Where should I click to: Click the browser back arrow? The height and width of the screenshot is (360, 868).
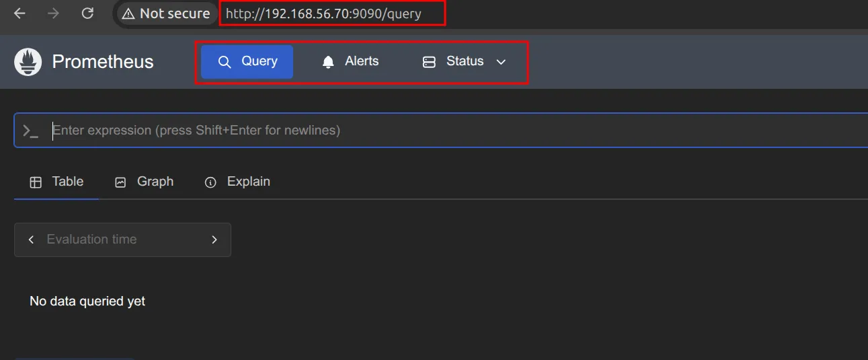(19, 13)
